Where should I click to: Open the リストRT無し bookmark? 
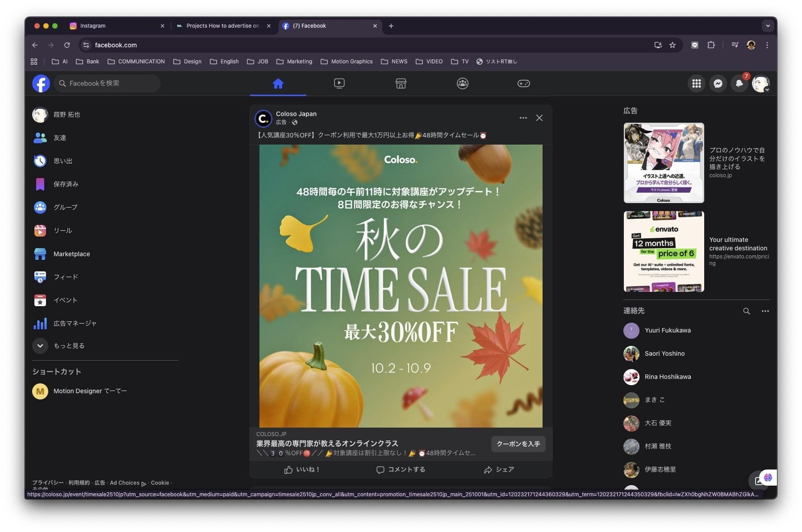(x=497, y=62)
